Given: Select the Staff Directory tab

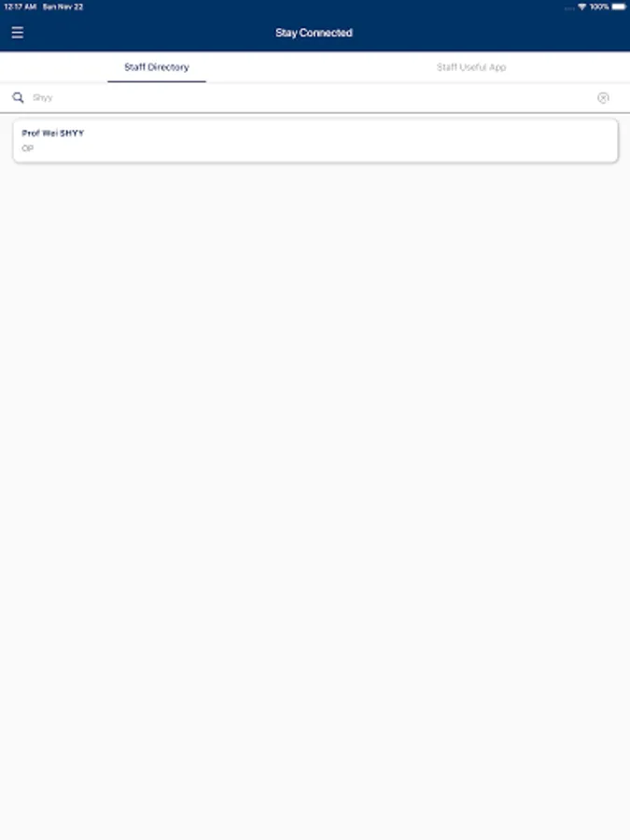Looking at the screenshot, I should [157, 67].
